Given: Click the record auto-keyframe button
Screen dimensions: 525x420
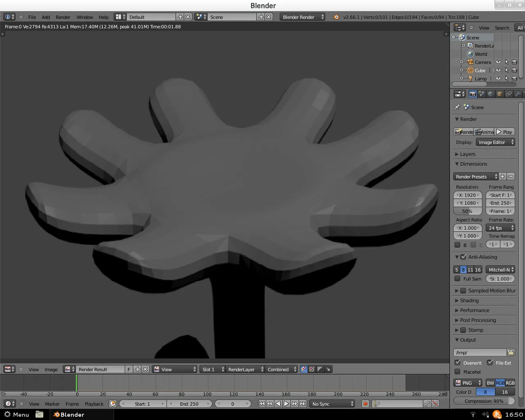Looking at the screenshot, I should coord(365,404).
